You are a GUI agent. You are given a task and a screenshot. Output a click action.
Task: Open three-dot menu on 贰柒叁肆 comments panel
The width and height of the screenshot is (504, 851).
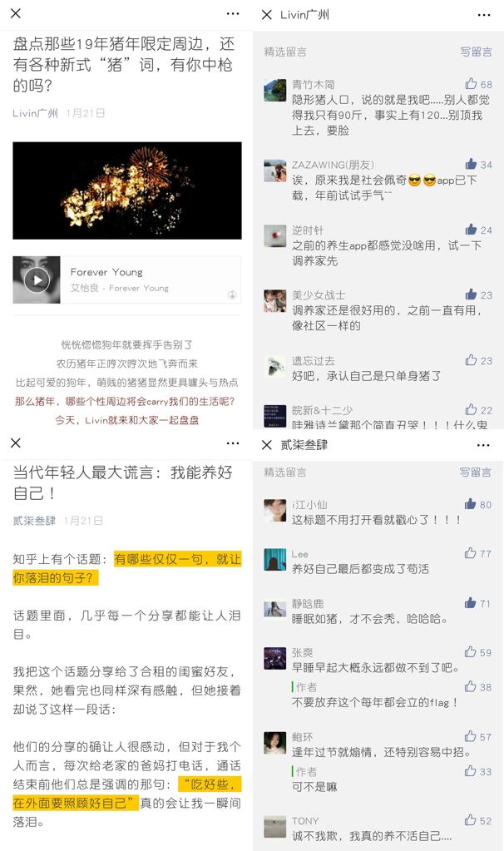coord(483,445)
